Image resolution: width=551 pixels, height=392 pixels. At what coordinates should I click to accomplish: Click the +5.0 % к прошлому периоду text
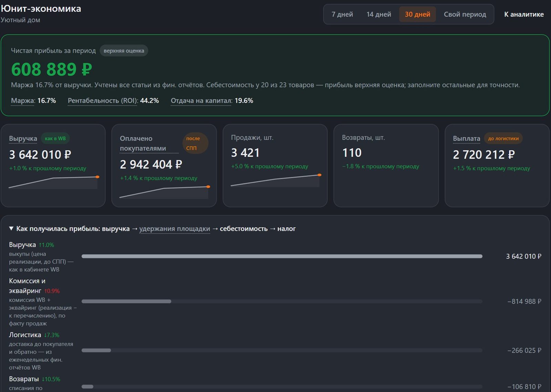pos(270,166)
